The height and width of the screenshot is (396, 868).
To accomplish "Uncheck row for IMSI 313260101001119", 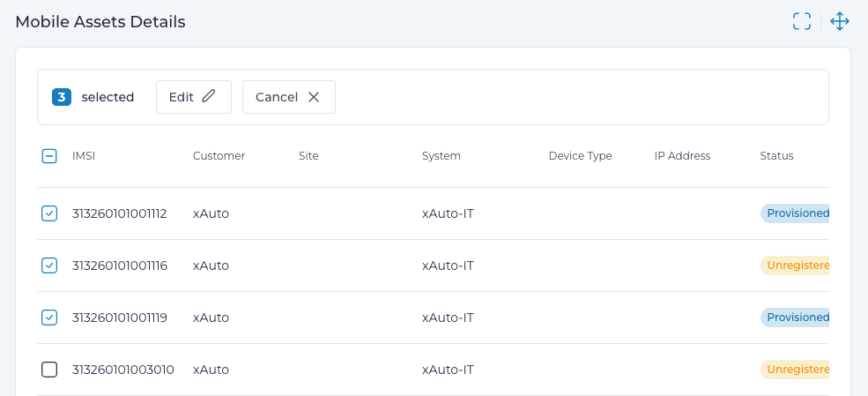I will [49, 318].
